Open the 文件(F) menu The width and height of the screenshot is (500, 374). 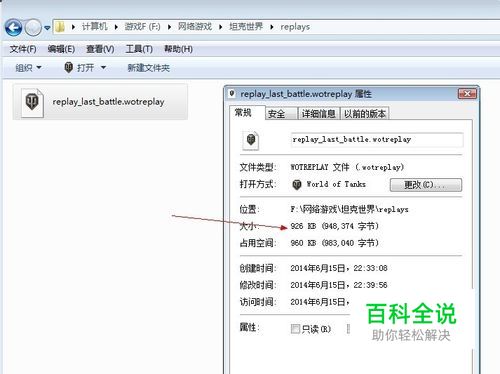pyautogui.click(x=23, y=49)
